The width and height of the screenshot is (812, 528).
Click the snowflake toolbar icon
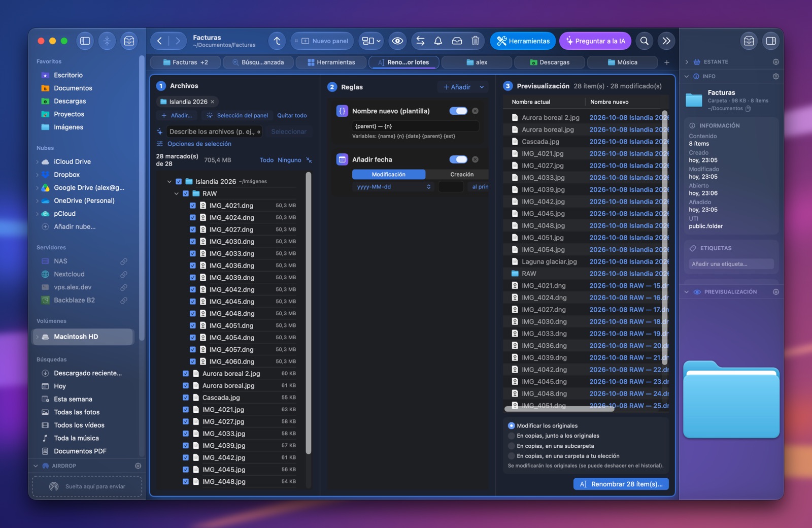coord(107,41)
